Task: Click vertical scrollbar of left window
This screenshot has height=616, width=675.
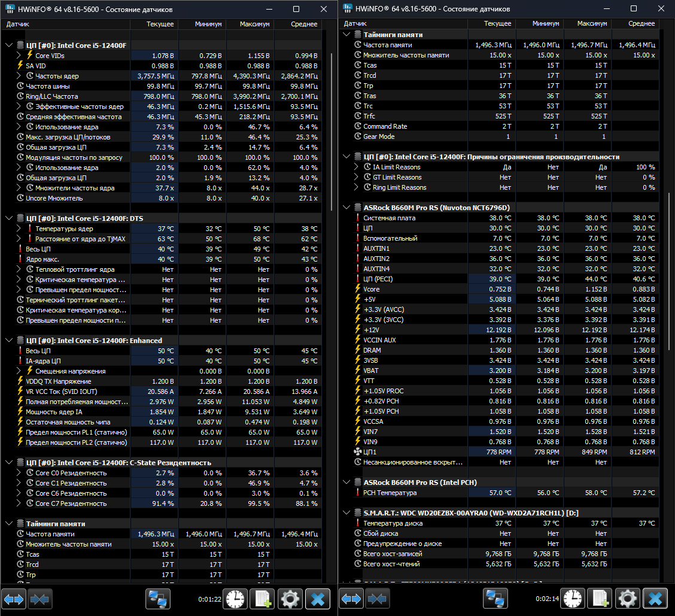Action: click(x=331, y=132)
